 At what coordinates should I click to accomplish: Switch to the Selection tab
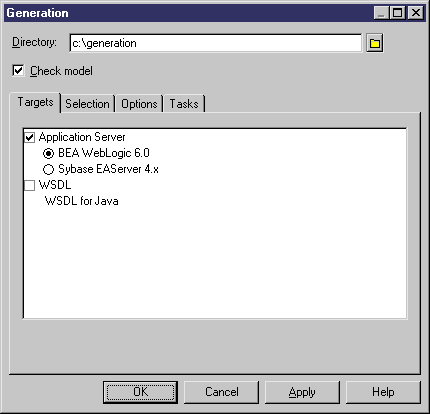tap(87, 104)
